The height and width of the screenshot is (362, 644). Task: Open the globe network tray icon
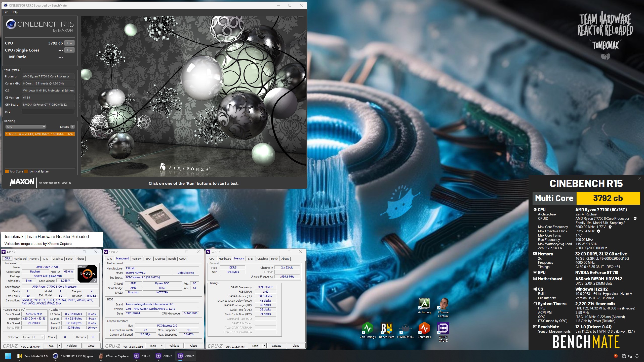[x=624, y=356]
